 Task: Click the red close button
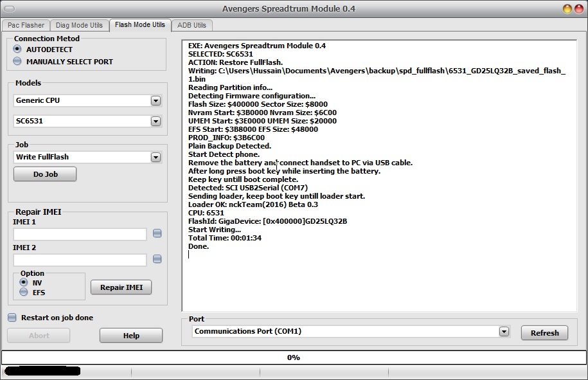coord(579,8)
